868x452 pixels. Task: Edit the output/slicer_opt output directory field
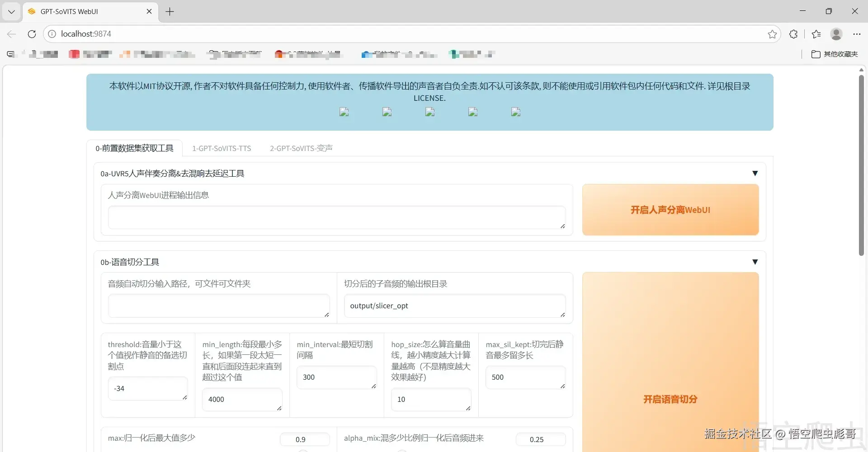[455, 306]
